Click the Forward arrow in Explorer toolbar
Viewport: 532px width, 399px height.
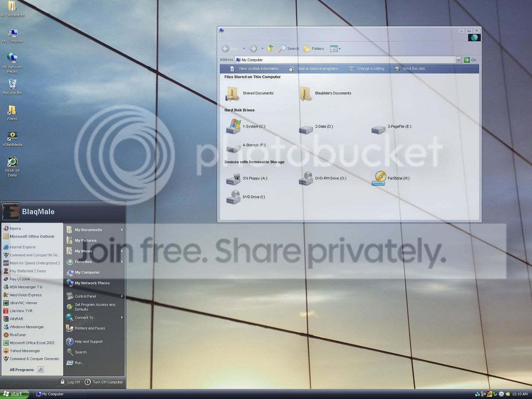[253, 48]
